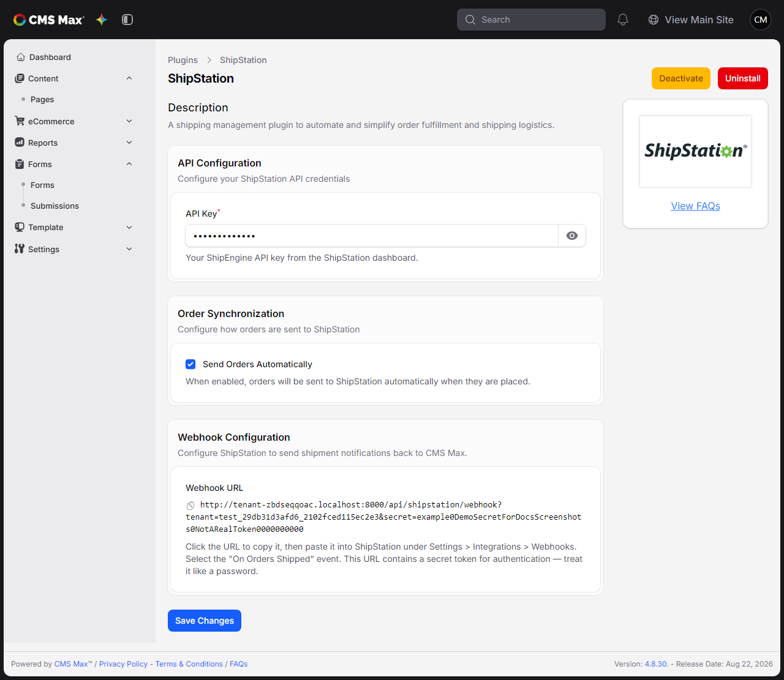Screen dimensions: 784x680
Task: Click the search magnifier icon
Action: tap(470, 20)
